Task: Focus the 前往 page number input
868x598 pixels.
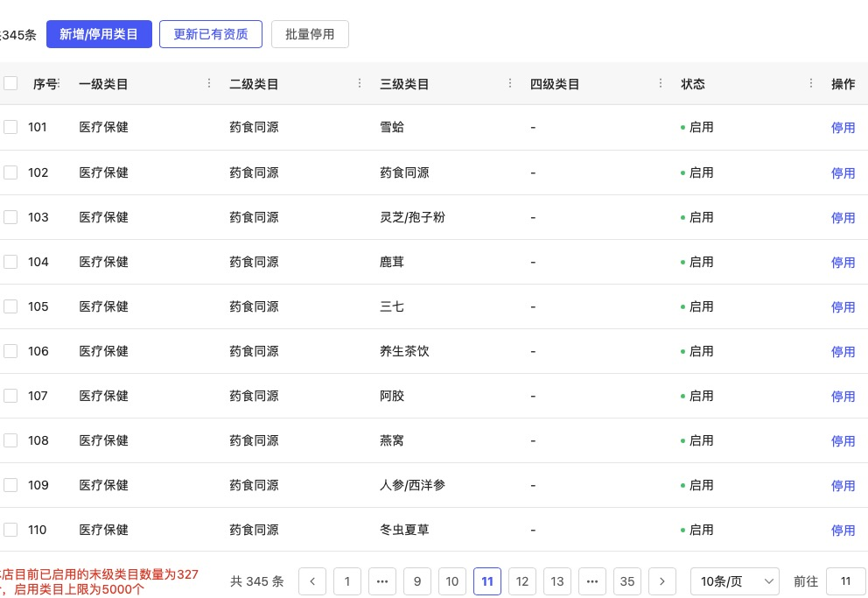Action: point(845,581)
